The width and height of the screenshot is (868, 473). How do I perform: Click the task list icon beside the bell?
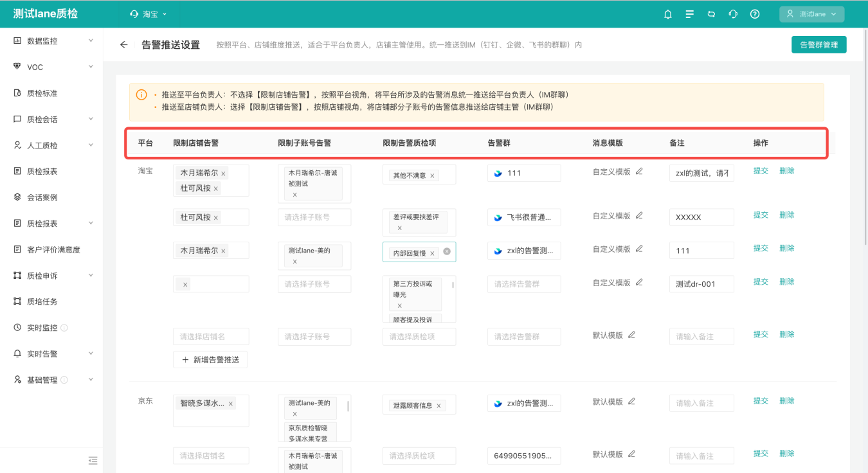690,14
